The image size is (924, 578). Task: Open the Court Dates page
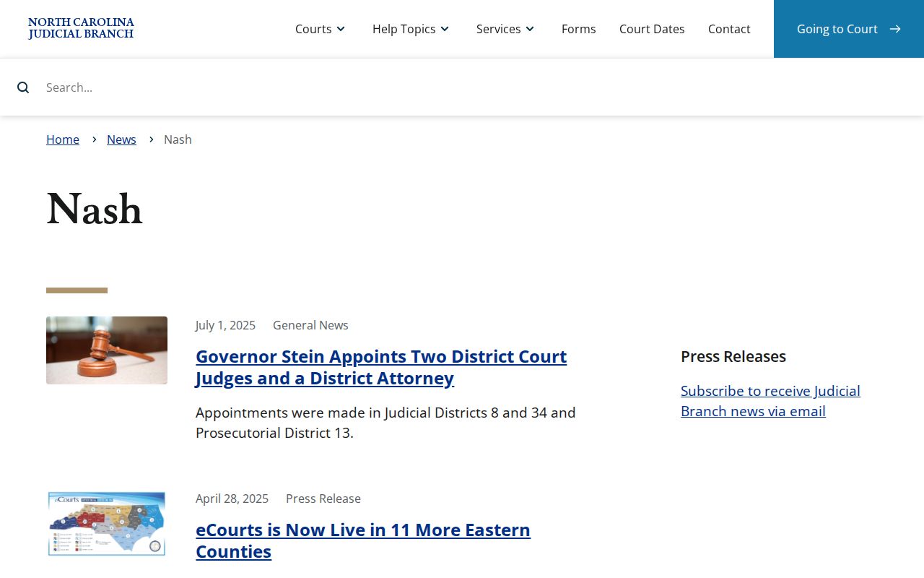click(x=652, y=29)
